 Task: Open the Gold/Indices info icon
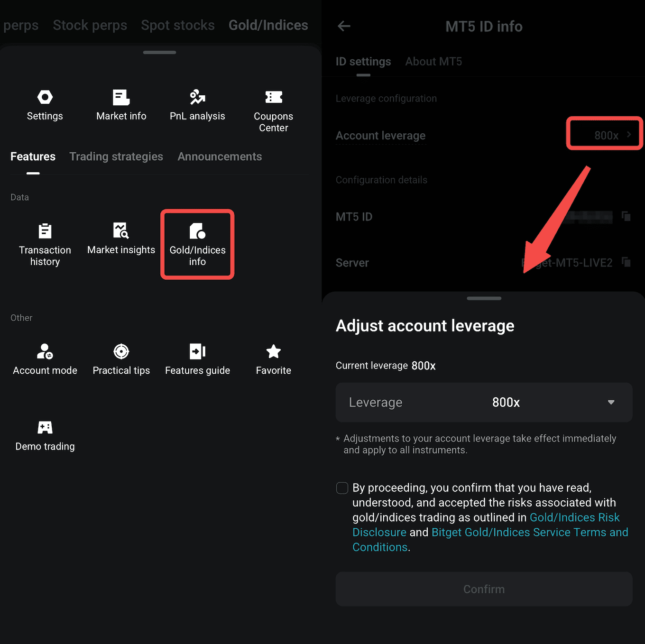(197, 231)
